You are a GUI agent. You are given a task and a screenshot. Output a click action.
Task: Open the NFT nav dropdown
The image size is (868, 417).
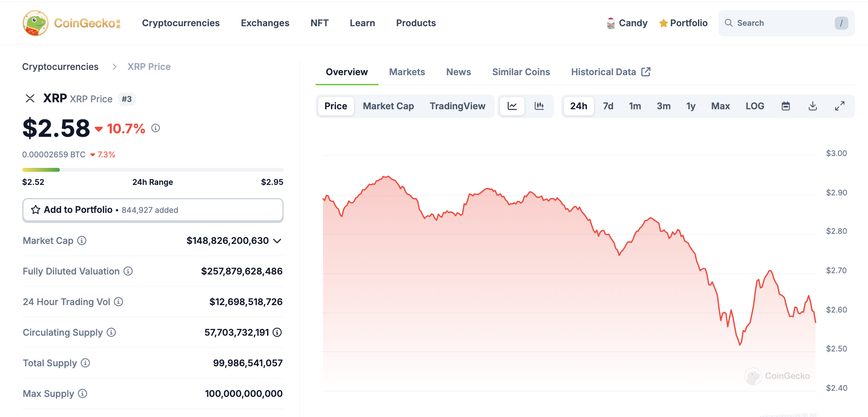click(x=319, y=23)
